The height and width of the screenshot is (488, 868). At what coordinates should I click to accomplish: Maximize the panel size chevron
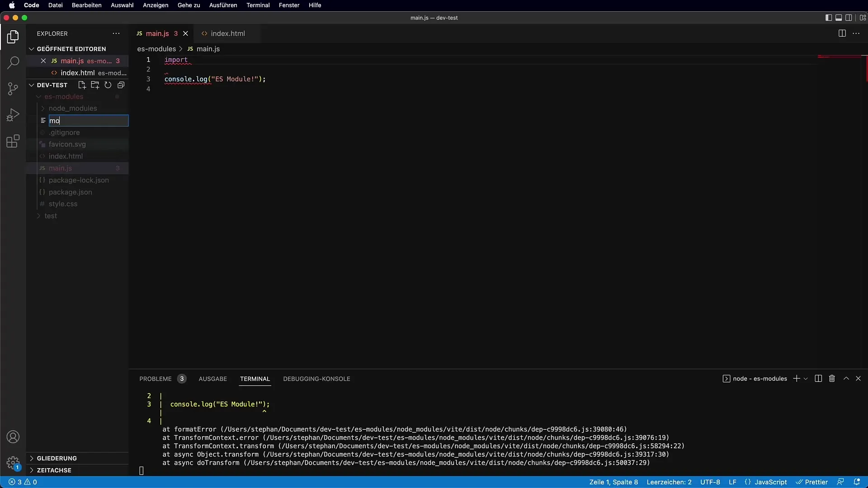[x=846, y=379]
